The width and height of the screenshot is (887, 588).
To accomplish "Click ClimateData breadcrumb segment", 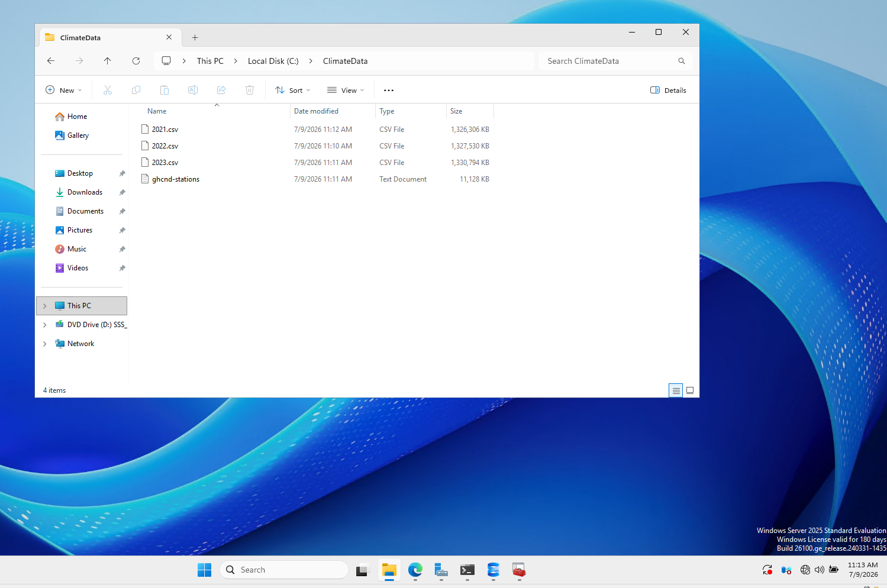I will coord(345,61).
